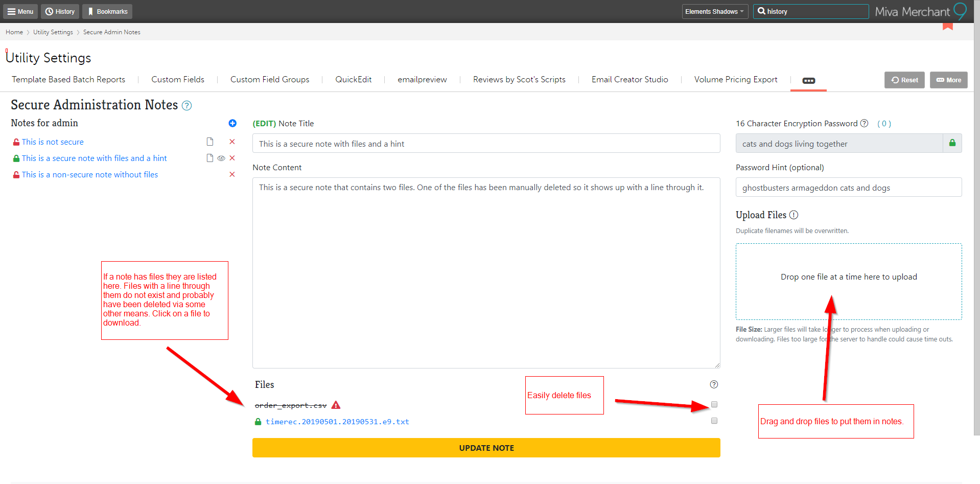The height and width of the screenshot is (484, 980).
Task: Download the timerec.20190501.20190531.e9.txt file
Action: 337,422
